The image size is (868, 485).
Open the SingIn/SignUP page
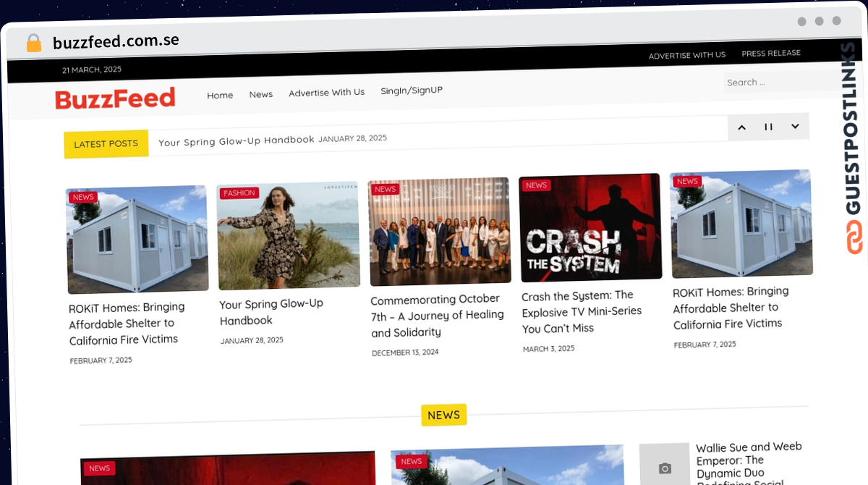coord(412,90)
